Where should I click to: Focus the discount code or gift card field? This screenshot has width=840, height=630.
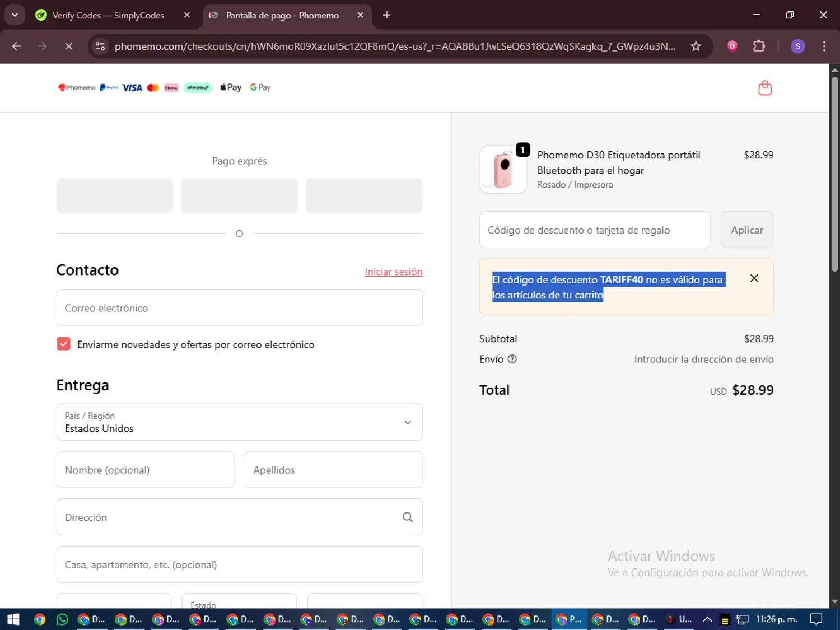coord(595,230)
